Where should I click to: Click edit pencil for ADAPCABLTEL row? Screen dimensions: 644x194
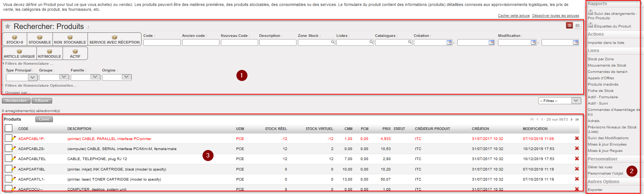(x=14, y=158)
